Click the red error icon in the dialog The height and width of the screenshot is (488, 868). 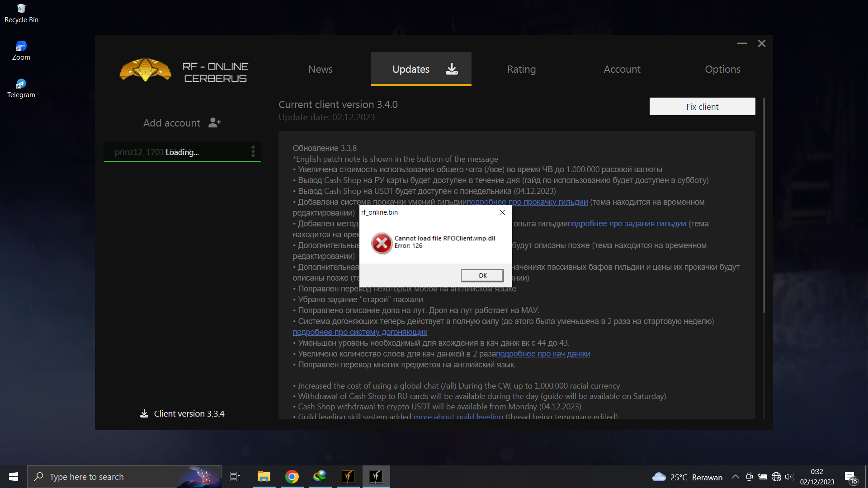[382, 243]
